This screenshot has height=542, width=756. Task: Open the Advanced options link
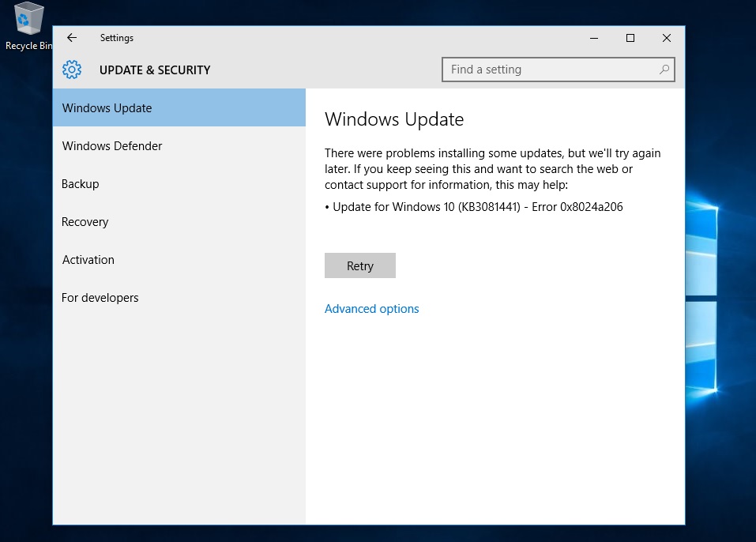coord(372,309)
